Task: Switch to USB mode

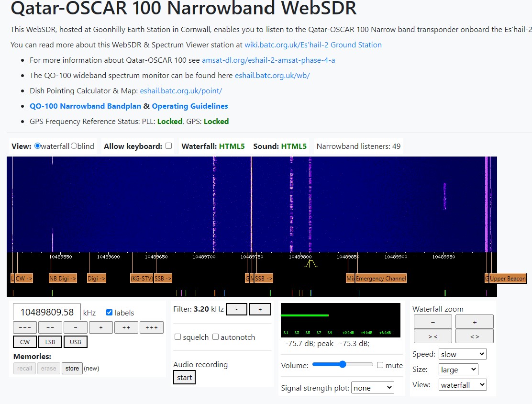Action: 75,342
